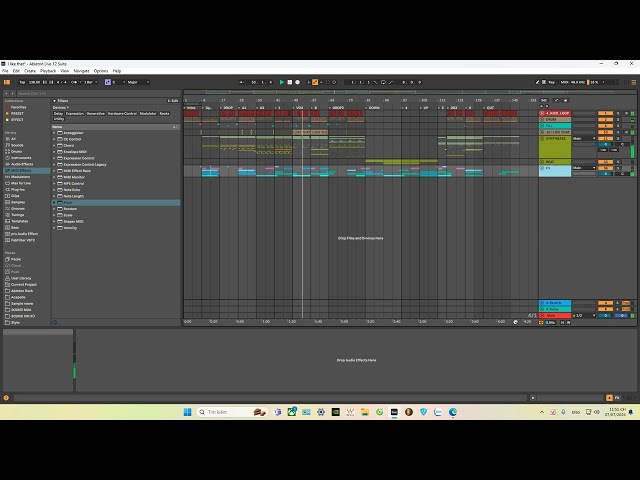
Task: Expand the Chord device folder
Action: click(54, 146)
